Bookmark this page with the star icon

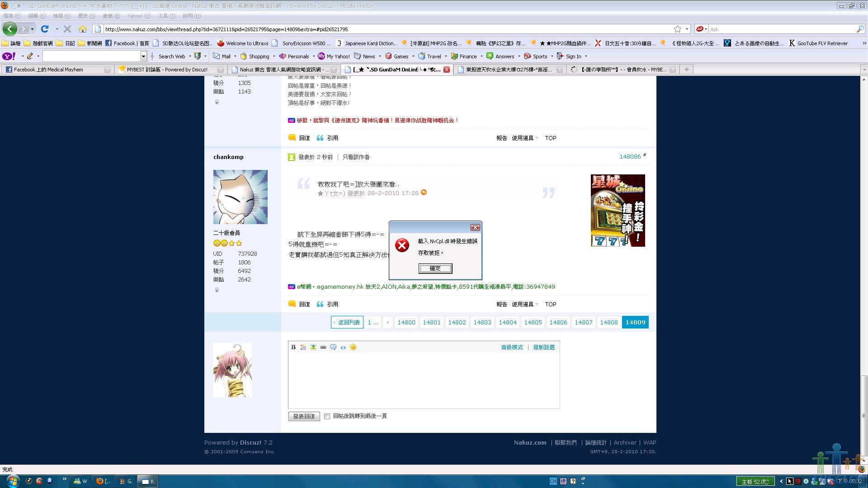coord(677,29)
